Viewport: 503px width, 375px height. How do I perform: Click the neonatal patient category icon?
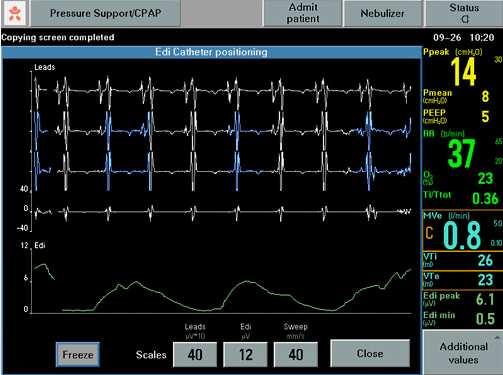coord(15,13)
